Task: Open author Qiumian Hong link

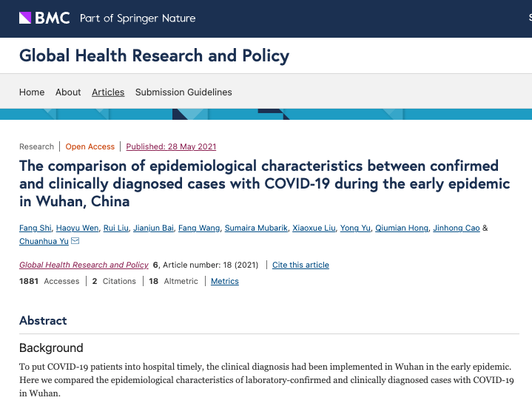Action: (x=403, y=228)
